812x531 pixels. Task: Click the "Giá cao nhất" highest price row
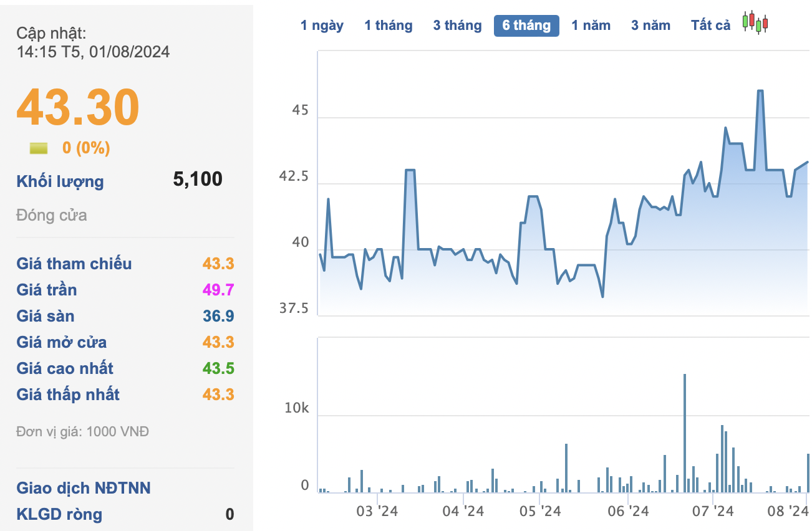pos(64,368)
